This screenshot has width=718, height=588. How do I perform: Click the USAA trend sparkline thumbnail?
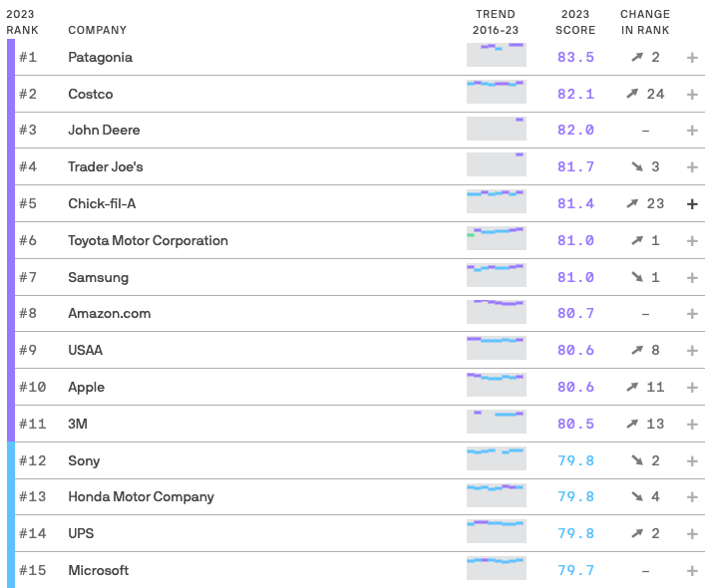pyautogui.click(x=497, y=348)
